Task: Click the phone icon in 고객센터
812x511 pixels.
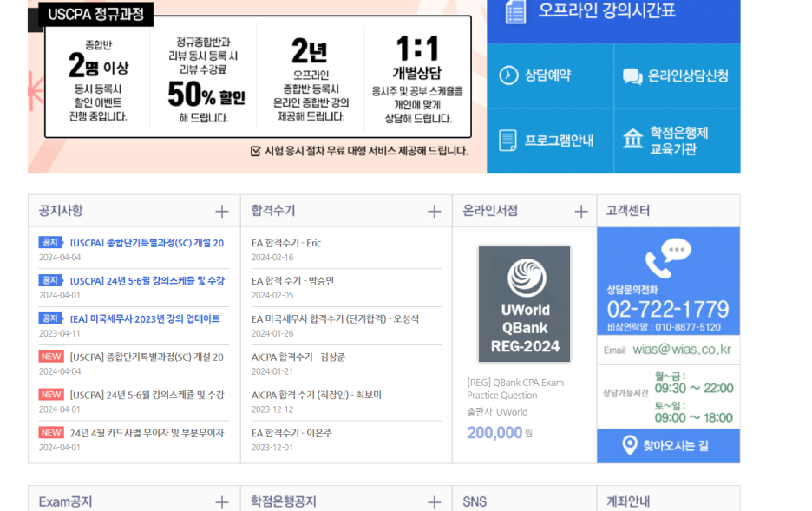Action: coord(667,258)
